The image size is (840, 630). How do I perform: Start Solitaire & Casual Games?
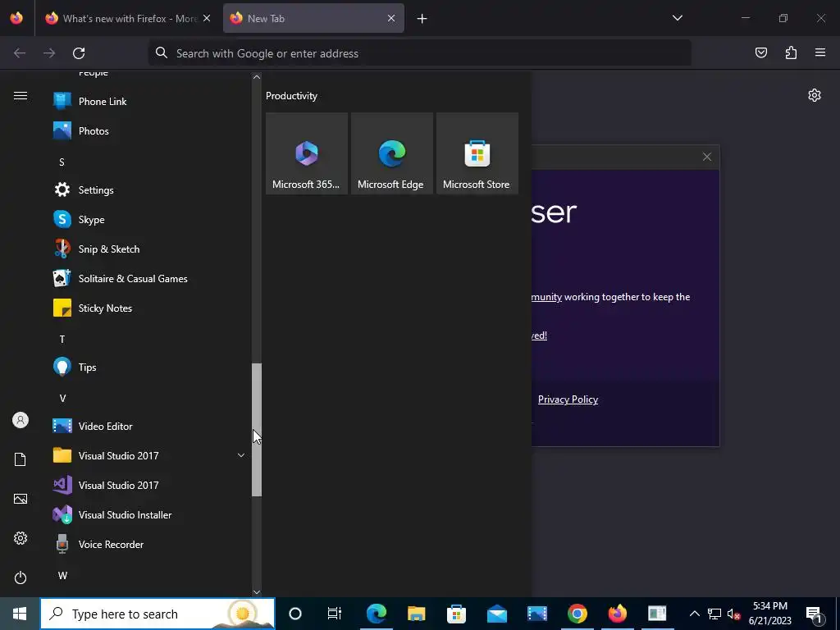pos(150,278)
